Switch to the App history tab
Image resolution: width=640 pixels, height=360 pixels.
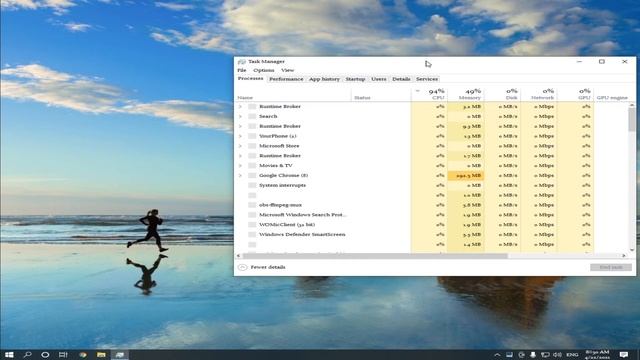pos(324,79)
